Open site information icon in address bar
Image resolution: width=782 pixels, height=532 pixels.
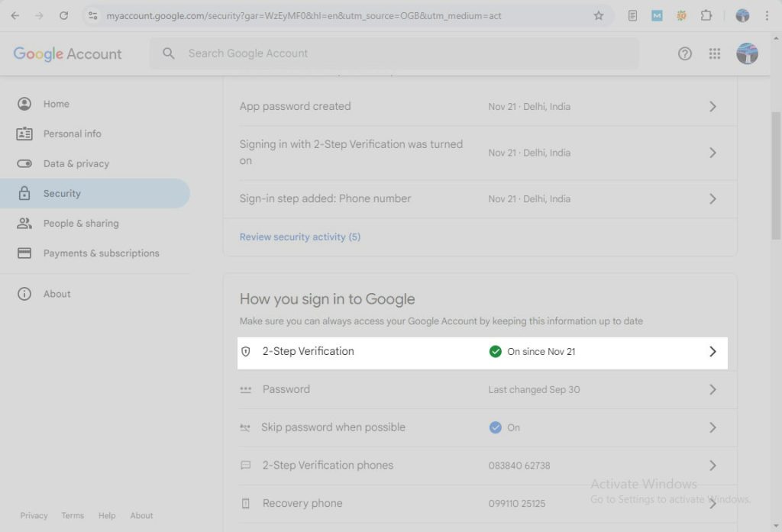coord(92,15)
